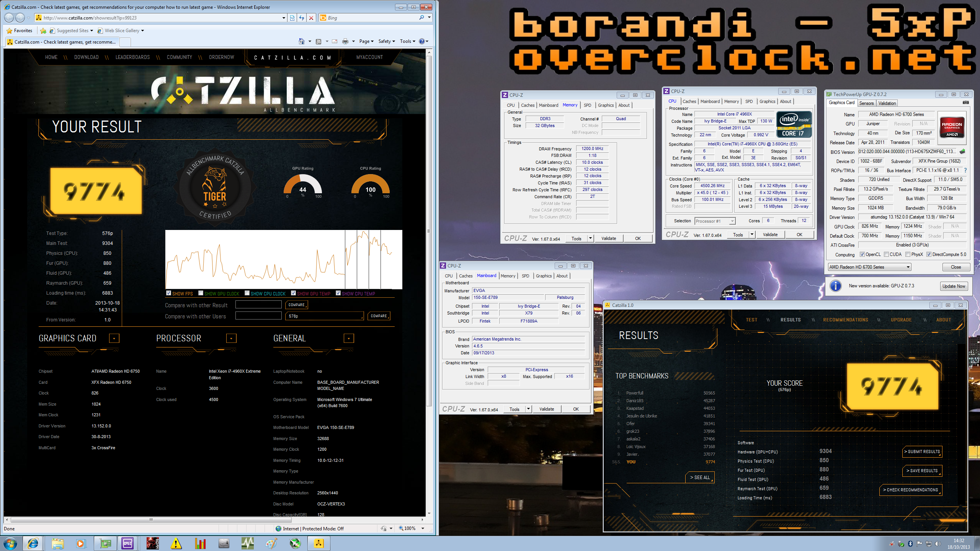
Task: Click CHECK RECOMMENDATIONS button
Action: [x=911, y=490]
